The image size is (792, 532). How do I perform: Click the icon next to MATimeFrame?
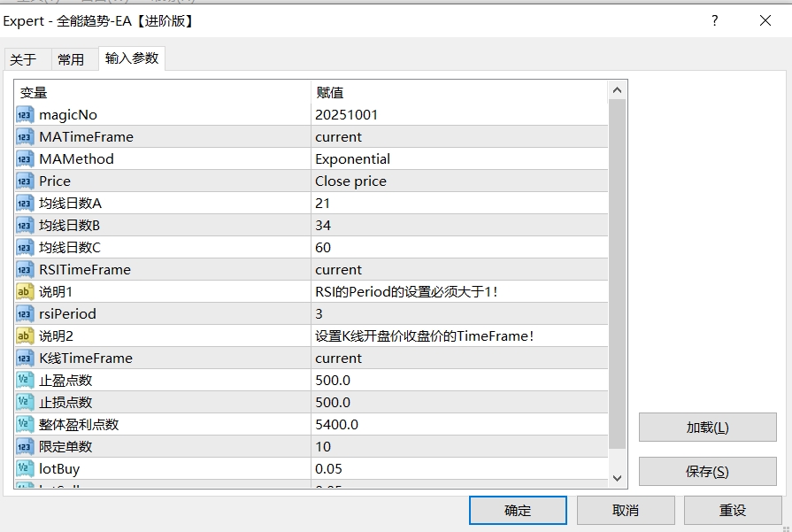pyautogui.click(x=25, y=137)
